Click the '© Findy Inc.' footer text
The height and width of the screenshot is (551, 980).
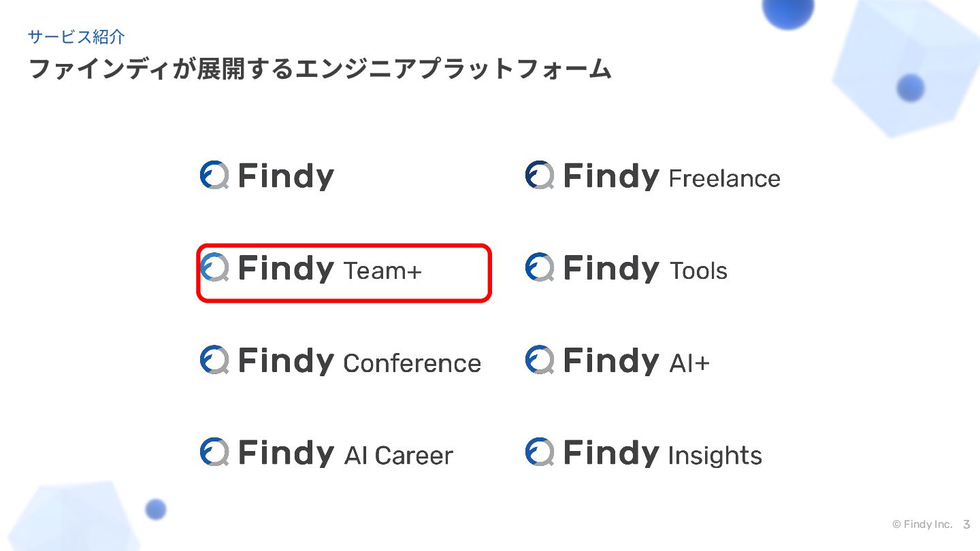click(922, 524)
